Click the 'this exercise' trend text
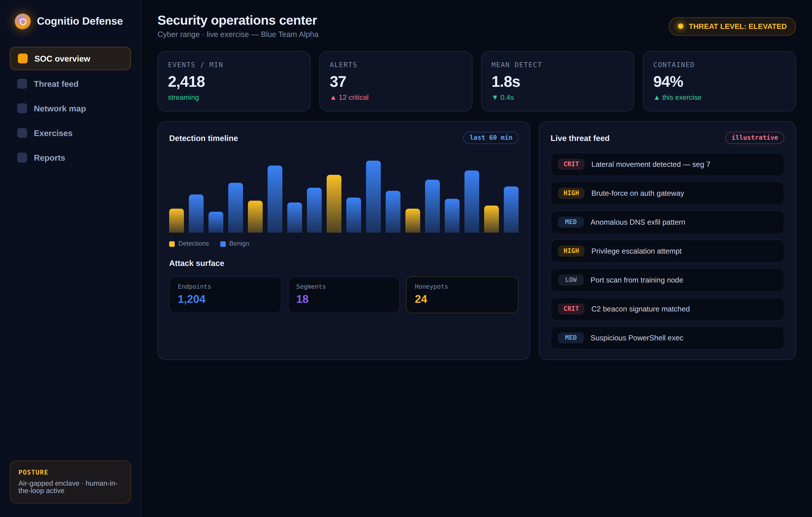The width and height of the screenshot is (812, 517). click(678, 98)
